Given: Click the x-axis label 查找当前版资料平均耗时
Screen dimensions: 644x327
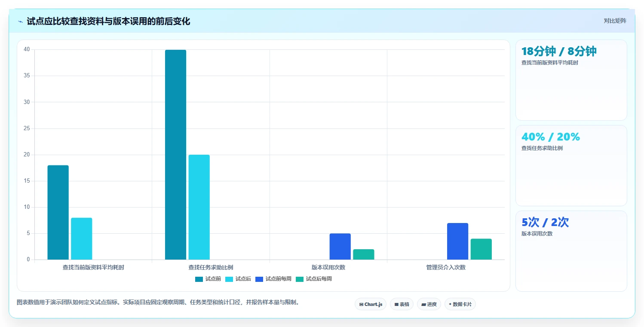Looking at the screenshot, I should (93, 267).
